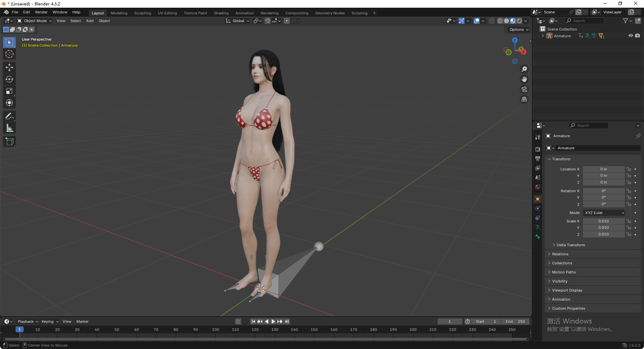
Task: Lock the Rotation Z value
Action: click(x=629, y=204)
